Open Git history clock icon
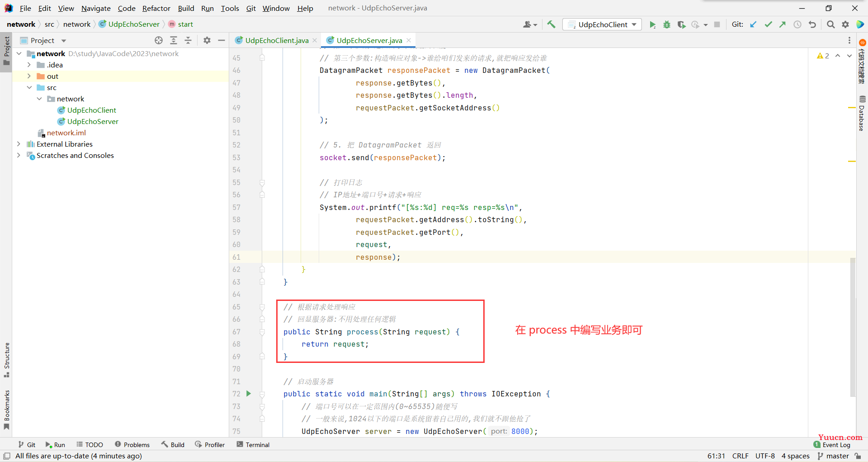Screen dimensions: 868x462 click(797, 24)
